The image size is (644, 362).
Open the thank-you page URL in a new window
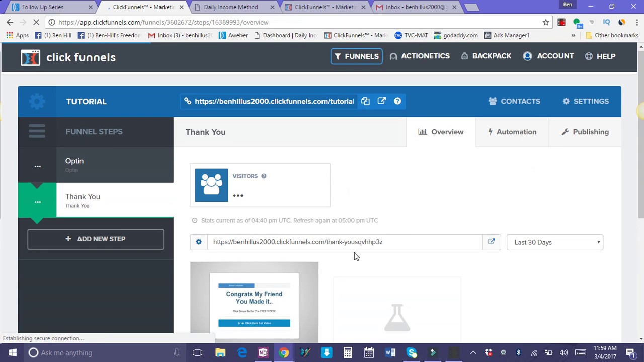pyautogui.click(x=492, y=242)
